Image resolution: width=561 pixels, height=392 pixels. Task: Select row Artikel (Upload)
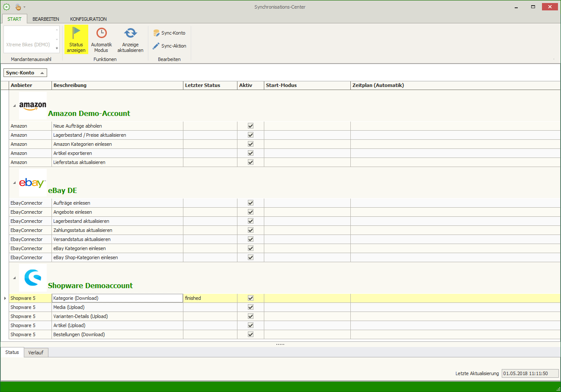(x=285, y=325)
